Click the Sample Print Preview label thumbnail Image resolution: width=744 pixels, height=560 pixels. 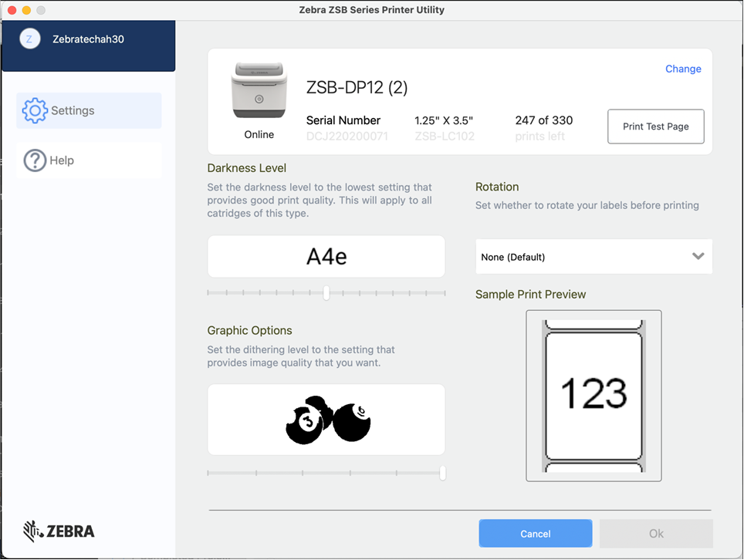(594, 396)
